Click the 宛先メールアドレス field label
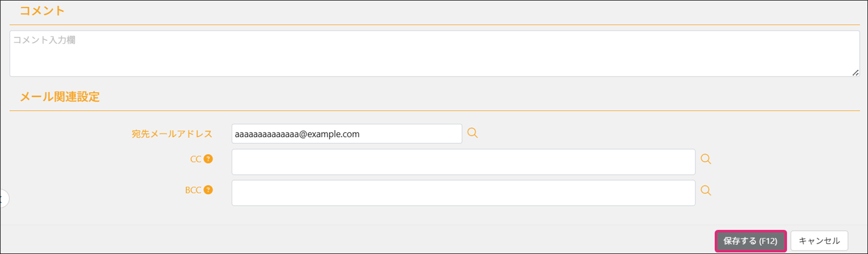The width and height of the screenshot is (868, 254). click(x=172, y=134)
